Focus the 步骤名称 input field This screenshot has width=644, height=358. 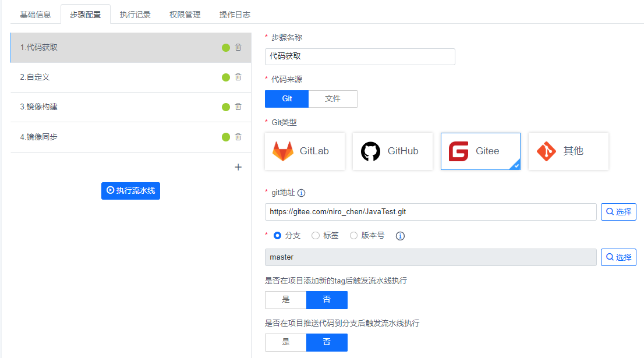[360, 56]
